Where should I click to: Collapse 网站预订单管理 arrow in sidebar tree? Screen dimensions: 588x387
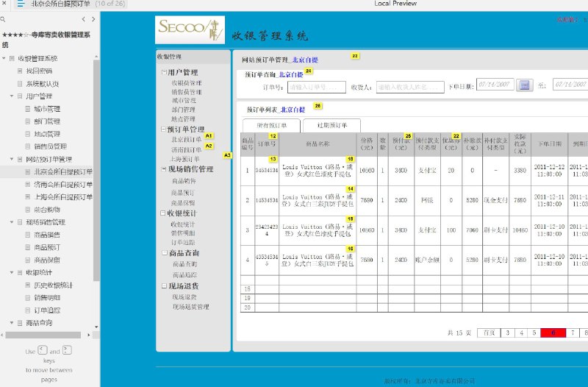(12, 159)
